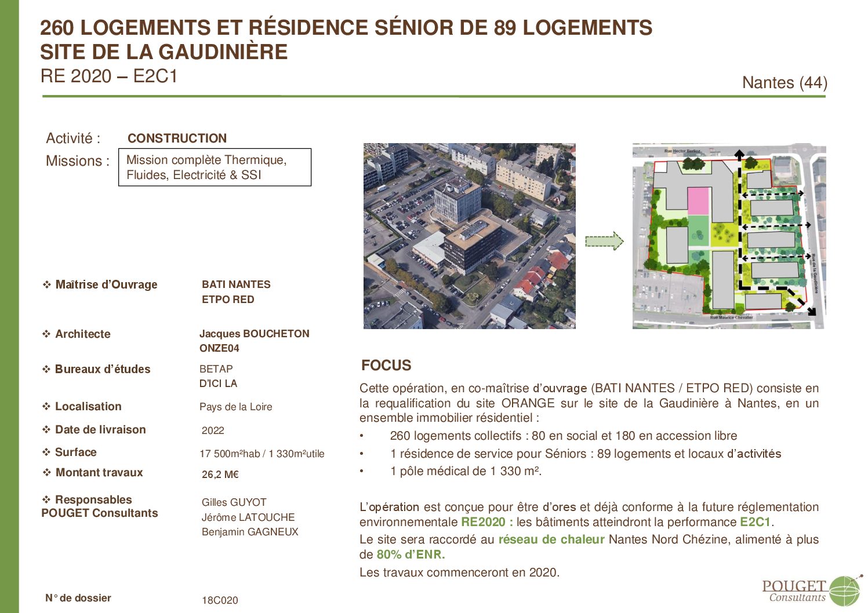Image resolution: width=868 pixels, height=613 pixels.
Task: Click the Nantes (44) location label
Action: pos(785,83)
